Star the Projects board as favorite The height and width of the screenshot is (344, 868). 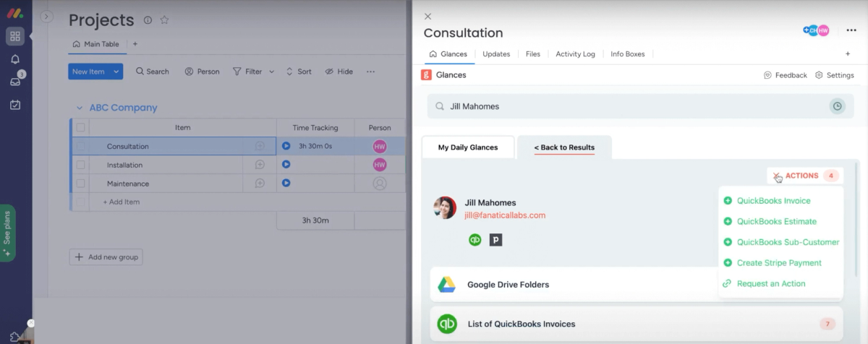pos(164,20)
